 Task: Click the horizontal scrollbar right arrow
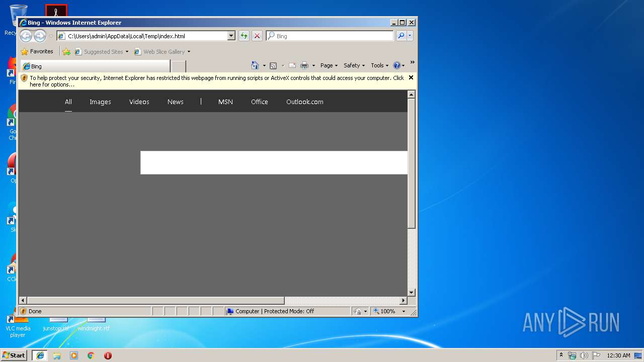[403, 301]
